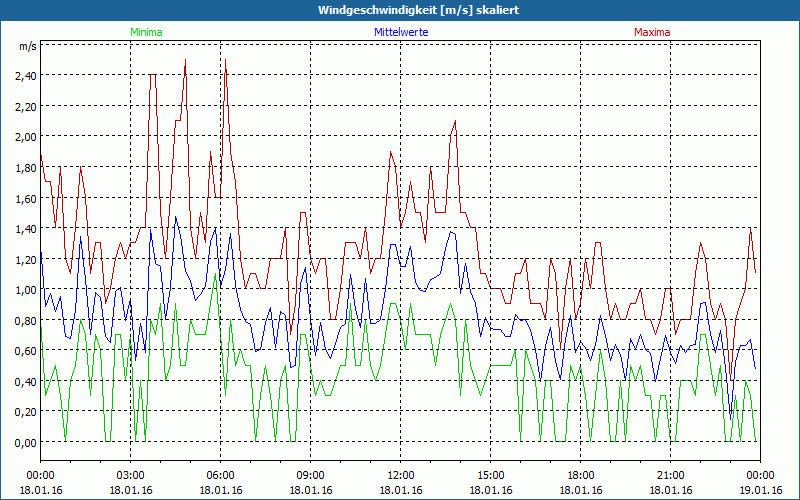Click the 09:00 time marker

pos(310,475)
